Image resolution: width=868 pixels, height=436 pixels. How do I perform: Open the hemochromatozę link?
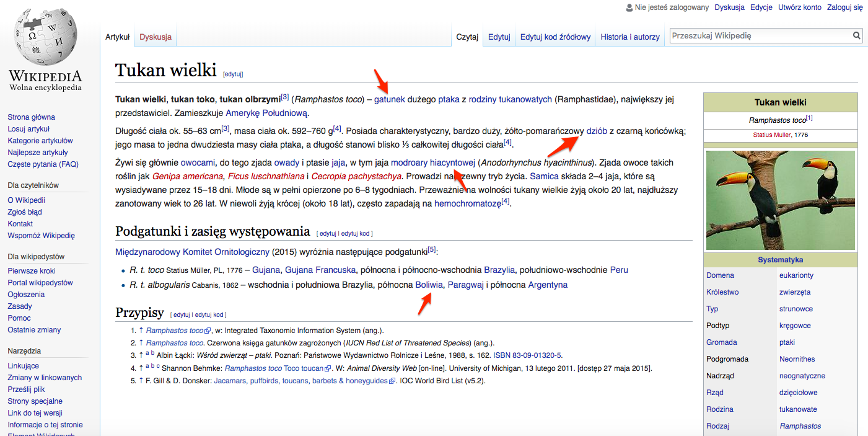point(468,203)
